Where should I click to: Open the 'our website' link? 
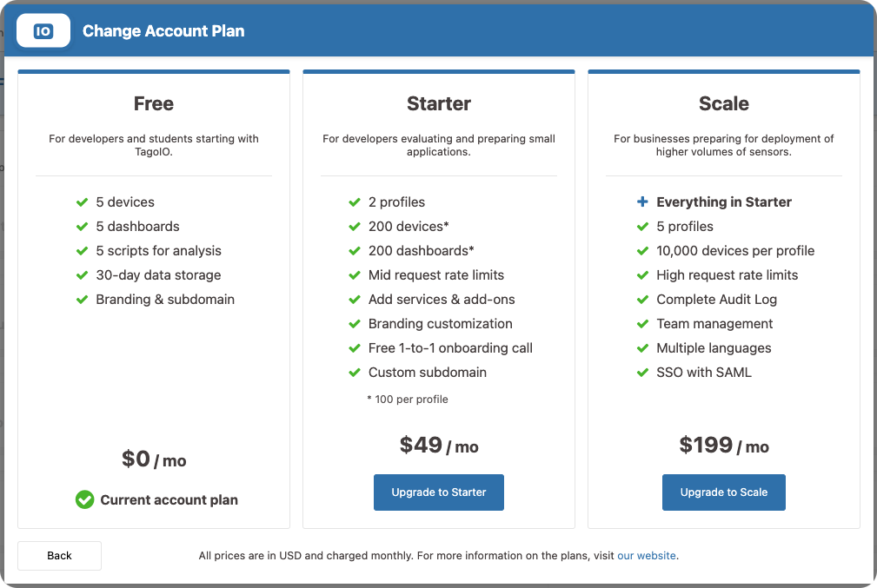[x=647, y=556]
